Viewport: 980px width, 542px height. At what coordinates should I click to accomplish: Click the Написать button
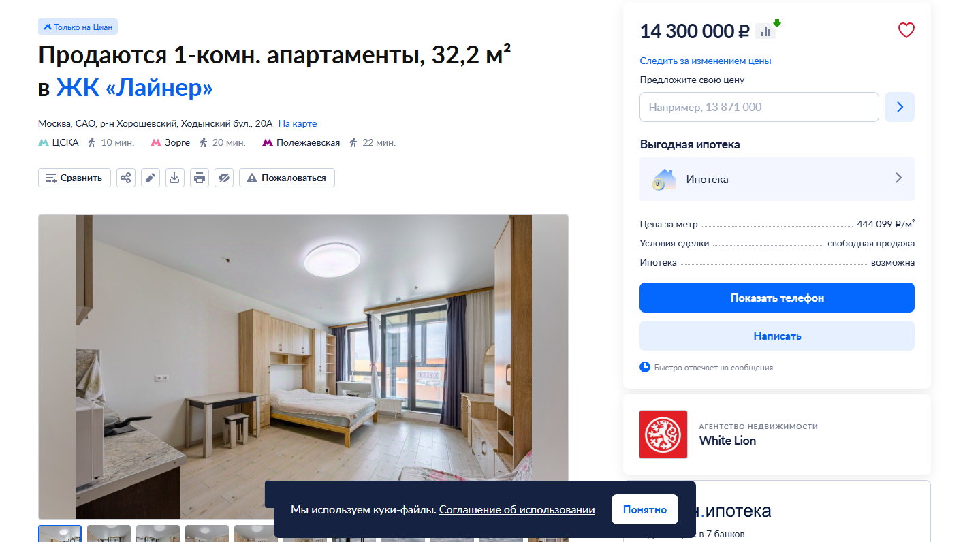pos(777,336)
